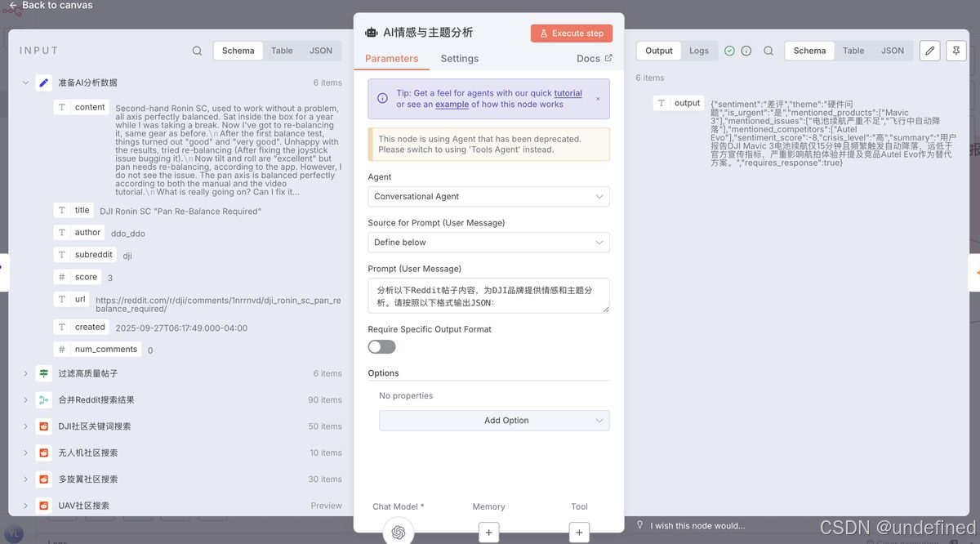Switch to JSON view in the output panel

(x=892, y=50)
